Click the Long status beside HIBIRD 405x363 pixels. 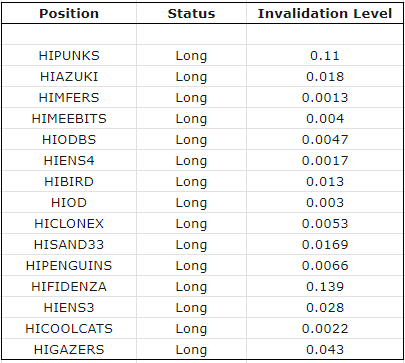pyautogui.click(x=191, y=181)
